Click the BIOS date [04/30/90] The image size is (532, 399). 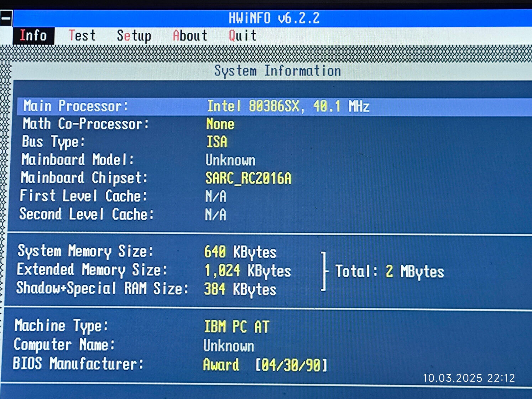291,365
